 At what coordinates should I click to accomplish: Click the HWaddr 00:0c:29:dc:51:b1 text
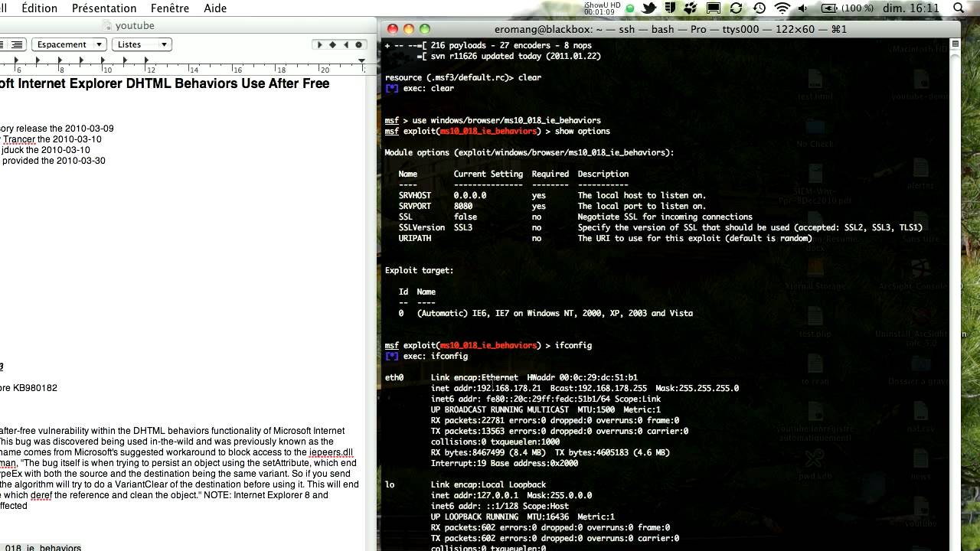pos(583,377)
